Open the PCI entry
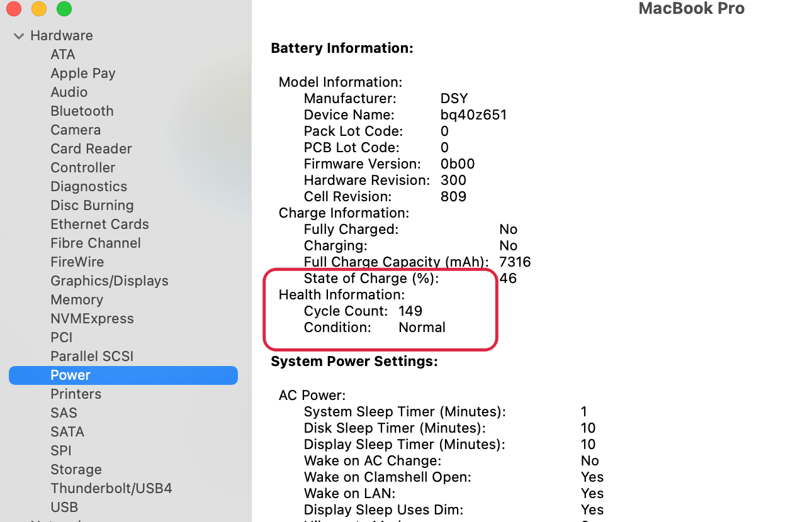 (x=62, y=337)
